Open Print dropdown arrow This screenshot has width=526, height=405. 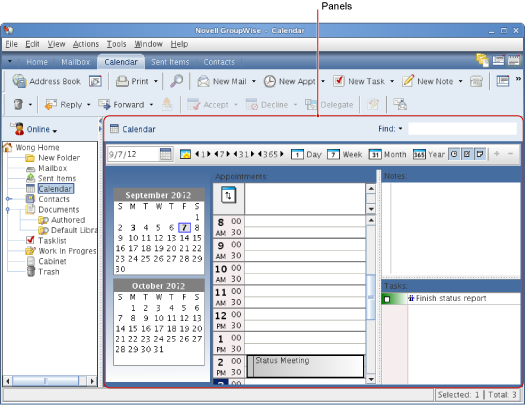[x=156, y=81]
